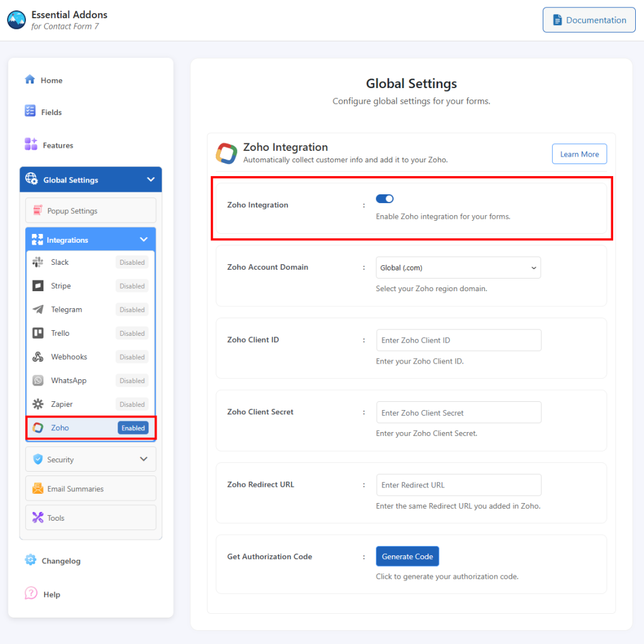Click the Tools wrench icon
The width and height of the screenshot is (644, 644).
[x=38, y=518]
